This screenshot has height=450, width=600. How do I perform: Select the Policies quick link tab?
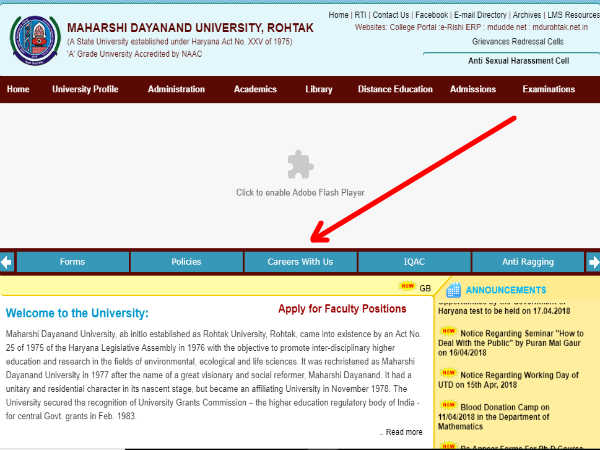point(186,262)
